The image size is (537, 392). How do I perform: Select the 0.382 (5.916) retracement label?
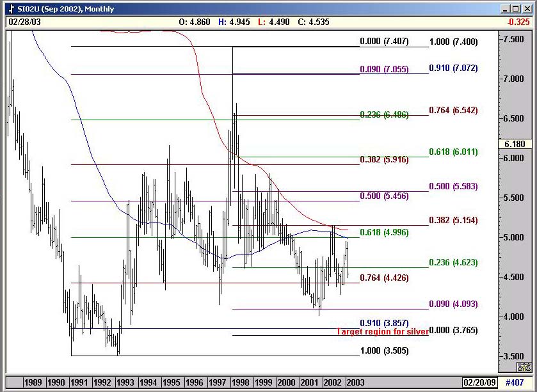[384, 159]
